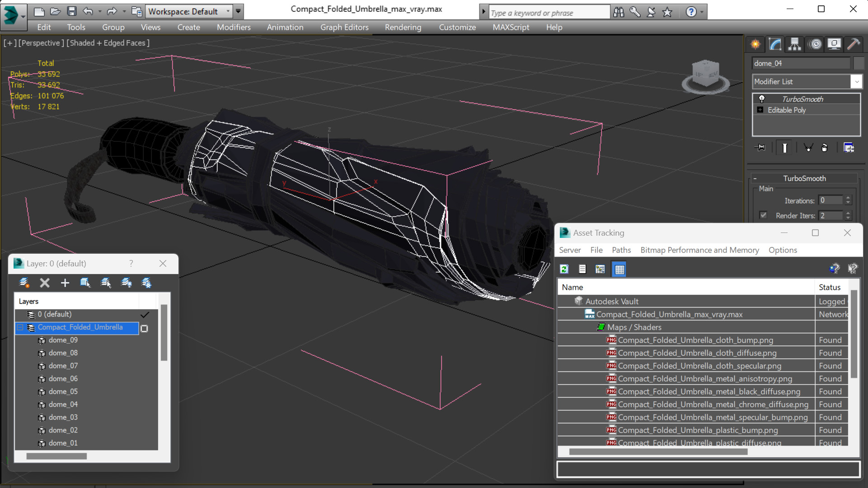Toggle Show End Result button
Screen dimensions: 868x488
785,148
